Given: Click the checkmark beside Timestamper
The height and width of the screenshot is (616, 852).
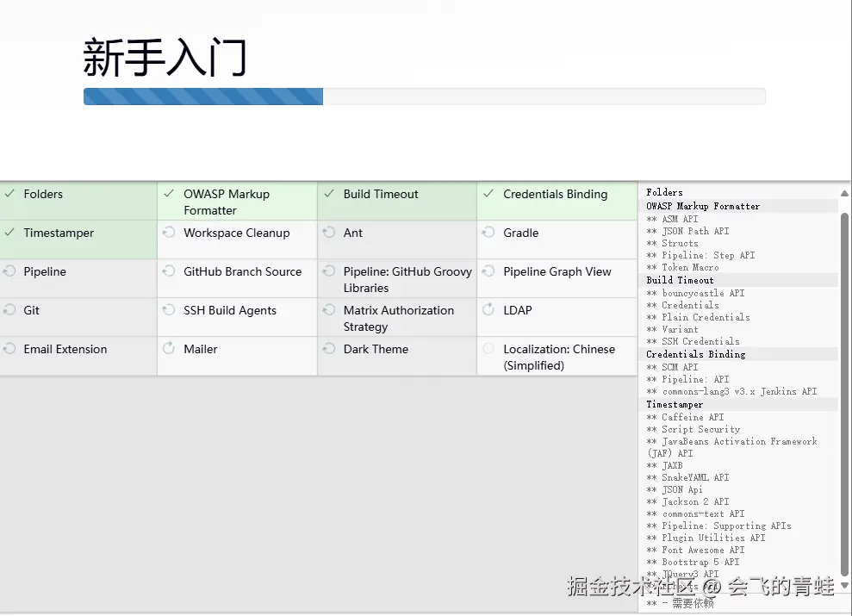Looking at the screenshot, I should (9, 232).
